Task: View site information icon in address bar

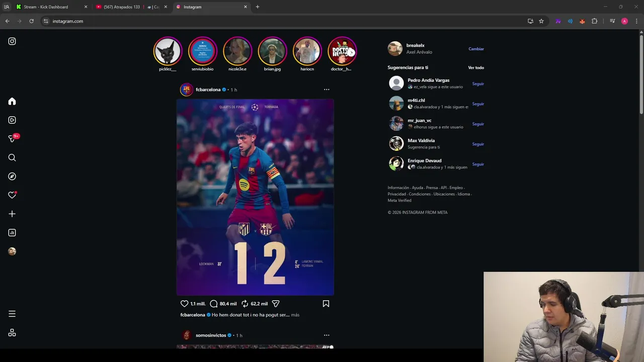Action: tap(46, 21)
